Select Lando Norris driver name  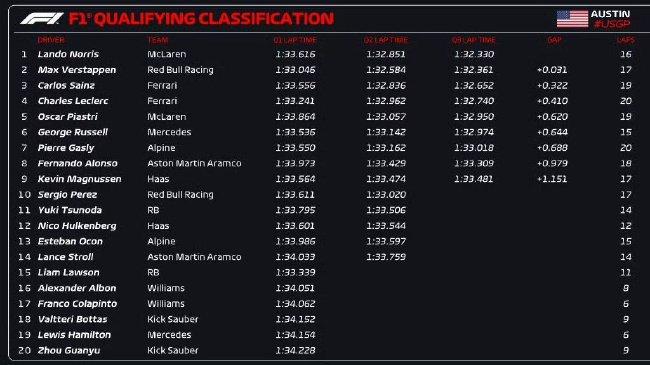coord(68,54)
